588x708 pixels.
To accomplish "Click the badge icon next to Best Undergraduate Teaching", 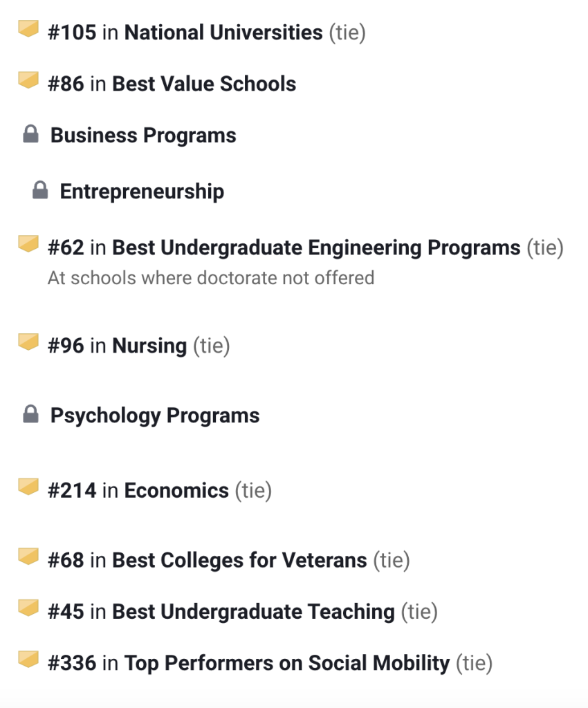I will coord(28,608).
